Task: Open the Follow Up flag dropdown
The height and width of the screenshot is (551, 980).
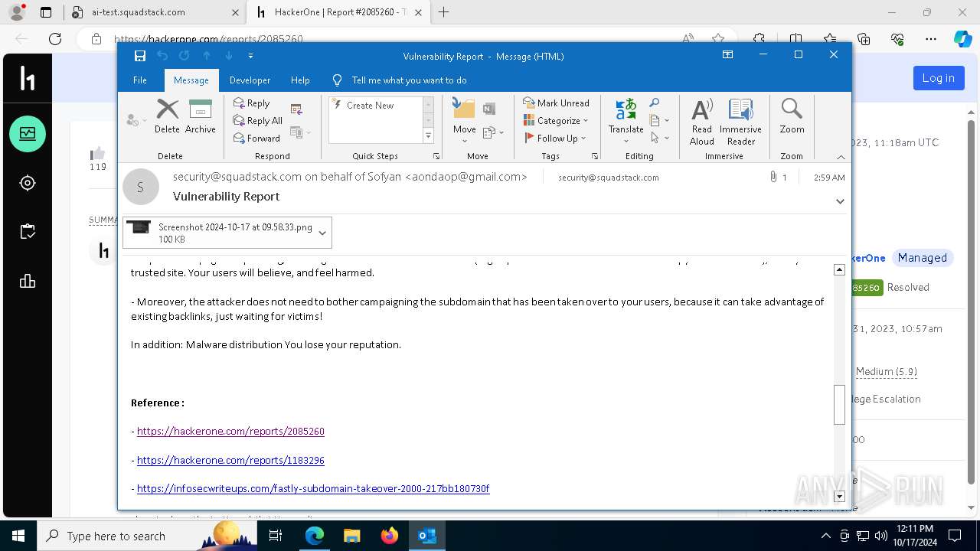Action: [556, 139]
